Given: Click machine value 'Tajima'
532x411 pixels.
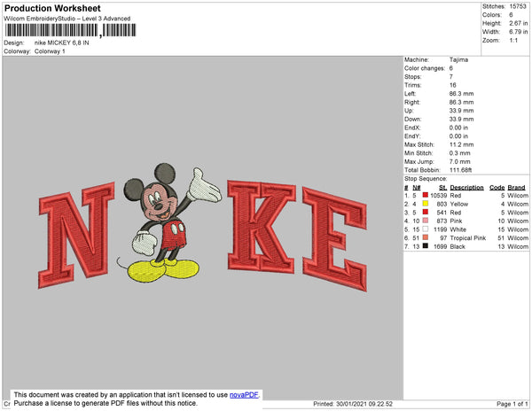Looking at the screenshot, I should click(458, 59).
